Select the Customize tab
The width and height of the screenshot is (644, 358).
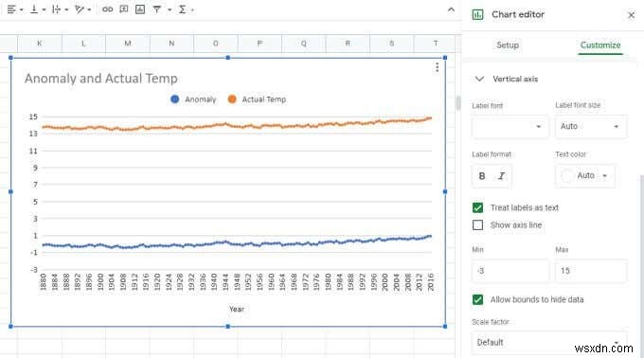tap(600, 45)
